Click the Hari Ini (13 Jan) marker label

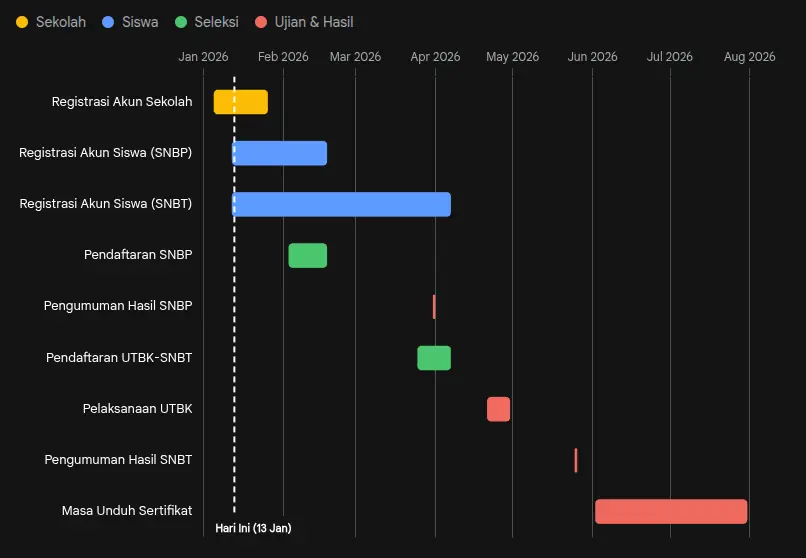click(x=253, y=528)
